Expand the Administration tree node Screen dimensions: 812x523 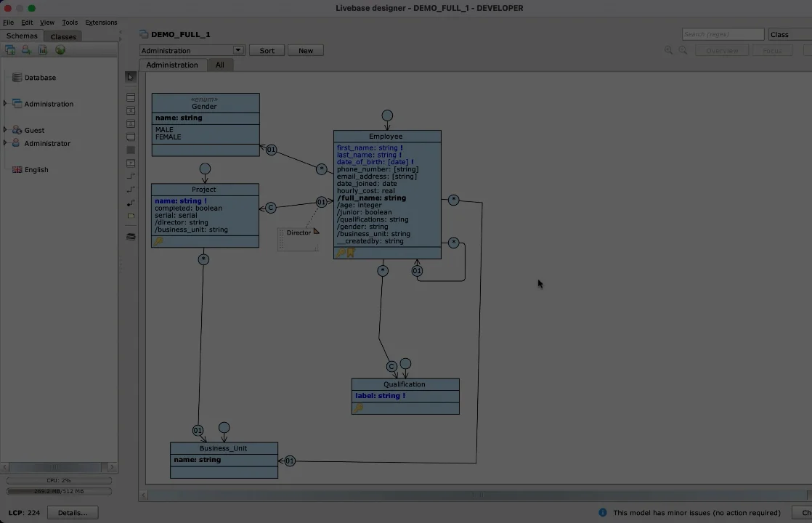click(x=5, y=104)
